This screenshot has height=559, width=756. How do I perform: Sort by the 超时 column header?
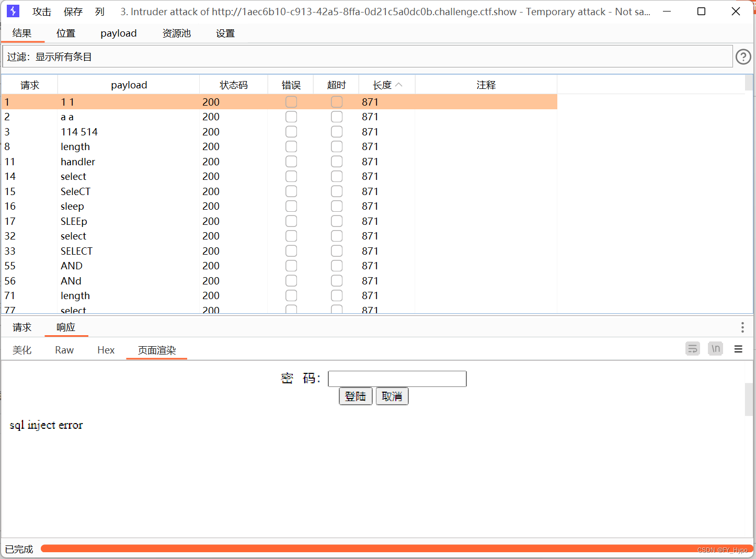pos(336,85)
